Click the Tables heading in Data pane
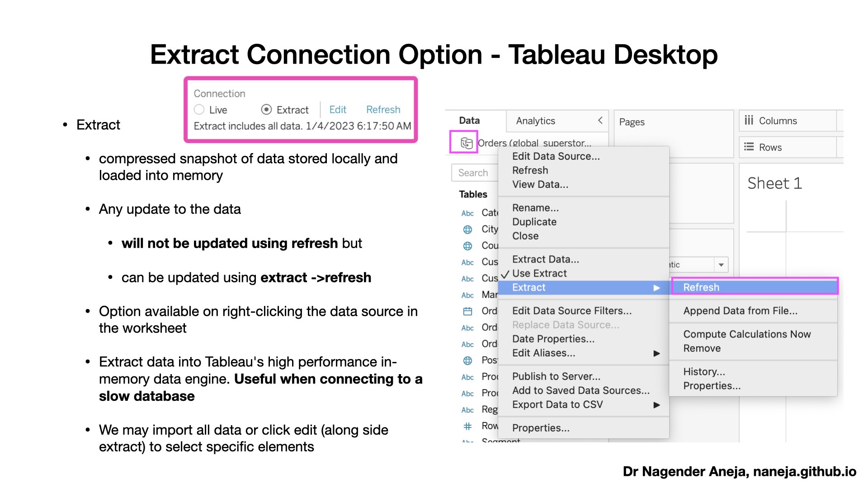The width and height of the screenshot is (868, 488). coord(473,194)
